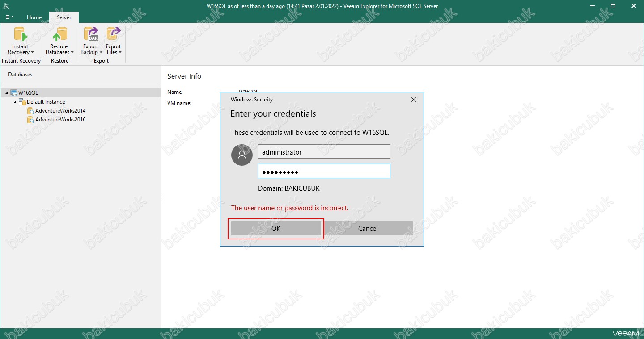Minimize the Veeam Explorer window

point(593,6)
